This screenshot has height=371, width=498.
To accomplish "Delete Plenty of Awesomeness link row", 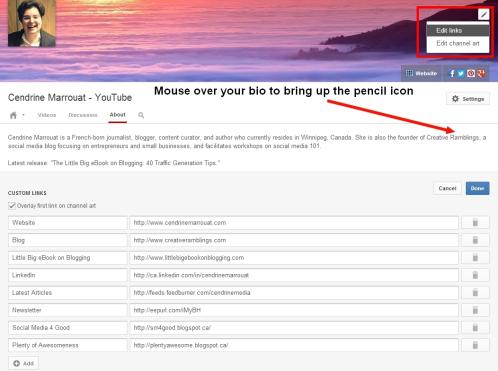I will pos(475,345).
